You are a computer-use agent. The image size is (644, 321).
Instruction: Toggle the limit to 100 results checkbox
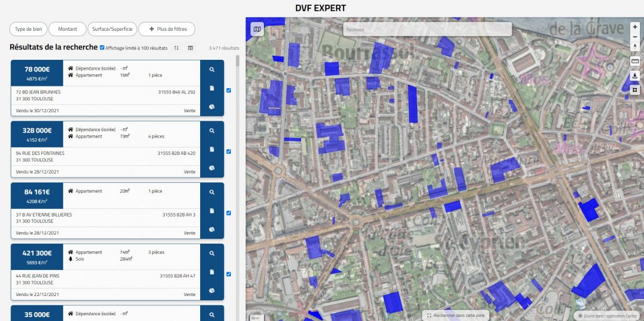click(102, 48)
